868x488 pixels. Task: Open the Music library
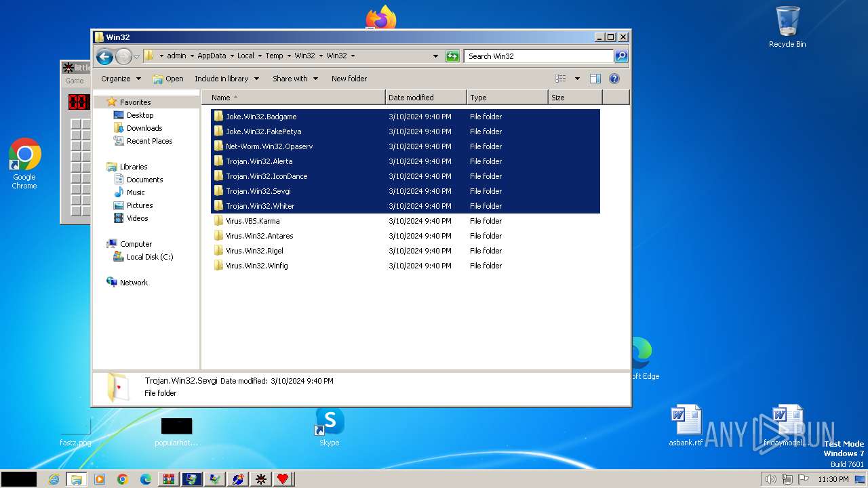coord(136,192)
